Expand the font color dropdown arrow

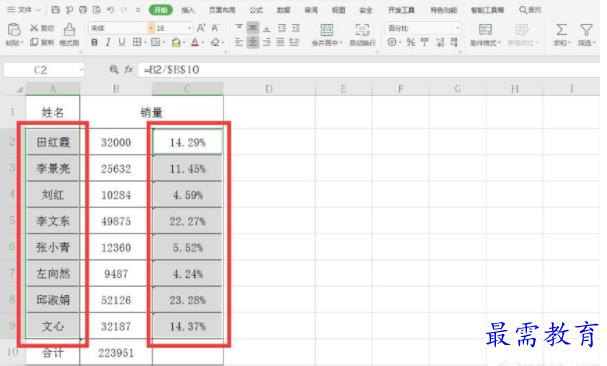203,42
